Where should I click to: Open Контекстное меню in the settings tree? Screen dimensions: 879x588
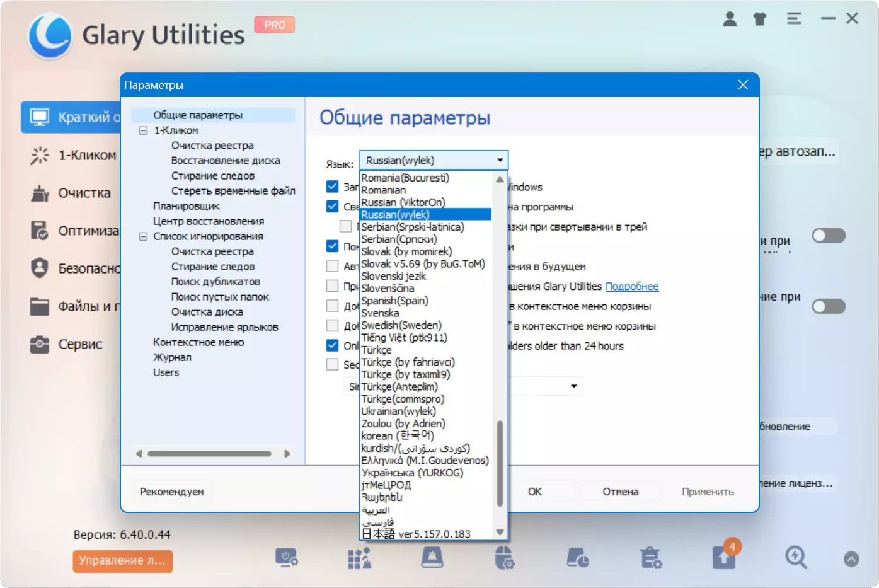click(198, 342)
